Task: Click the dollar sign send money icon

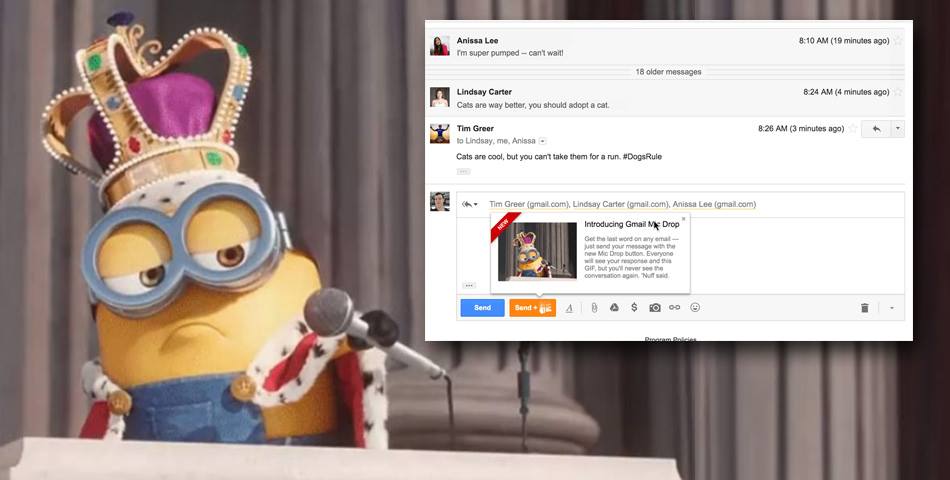Action: tap(634, 307)
